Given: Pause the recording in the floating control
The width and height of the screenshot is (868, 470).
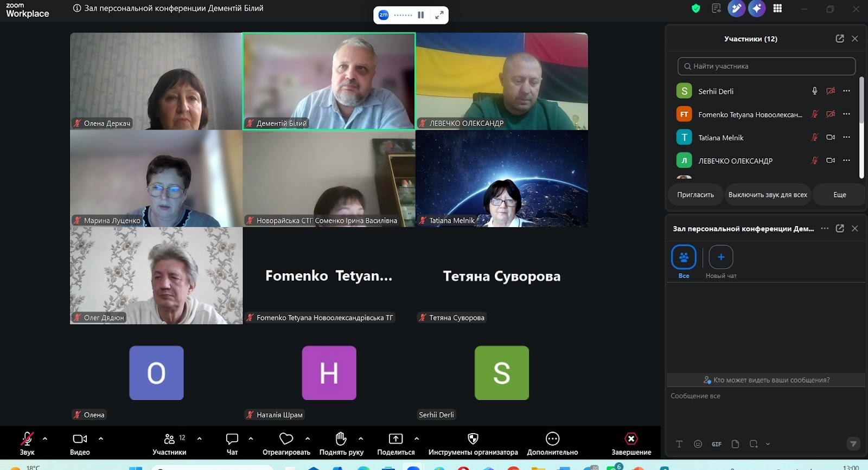Looking at the screenshot, I should click(x=421, y=15).
